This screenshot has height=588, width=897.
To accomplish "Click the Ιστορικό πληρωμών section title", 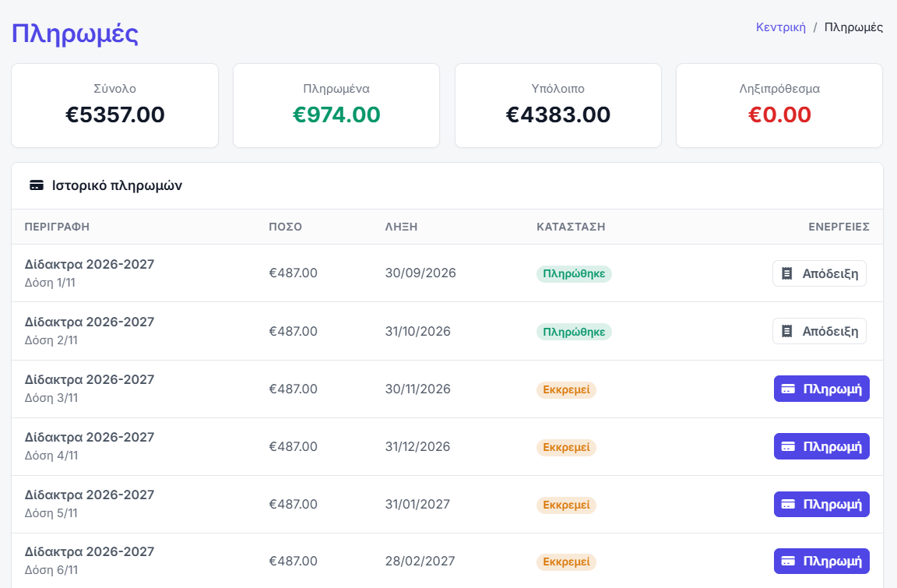I will click(117, 185).
